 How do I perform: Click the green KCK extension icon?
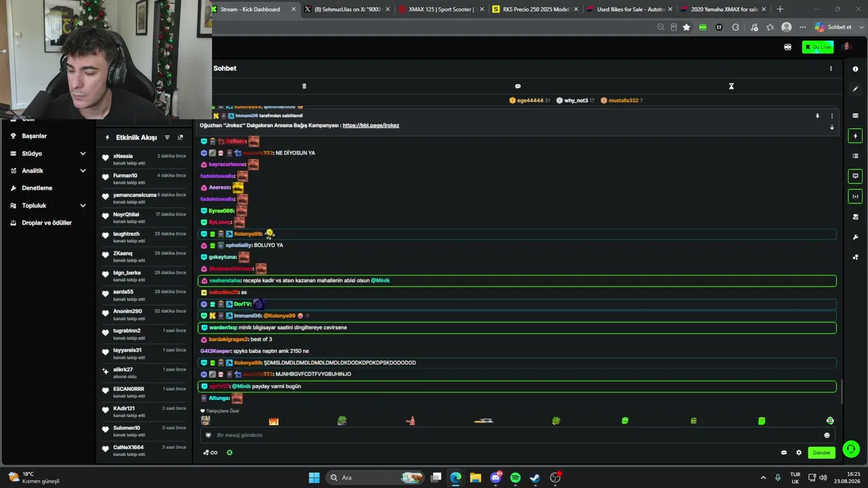click(x=703, y=27)
